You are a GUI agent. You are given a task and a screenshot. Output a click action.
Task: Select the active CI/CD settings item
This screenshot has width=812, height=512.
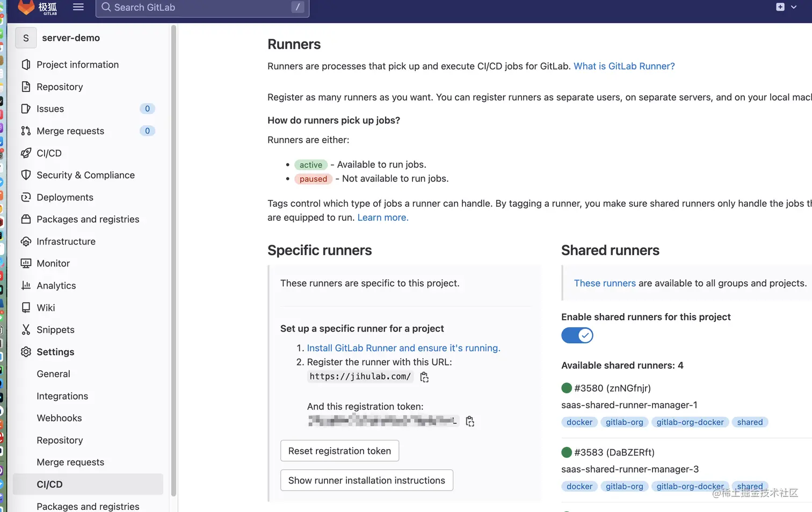[88, 484]
